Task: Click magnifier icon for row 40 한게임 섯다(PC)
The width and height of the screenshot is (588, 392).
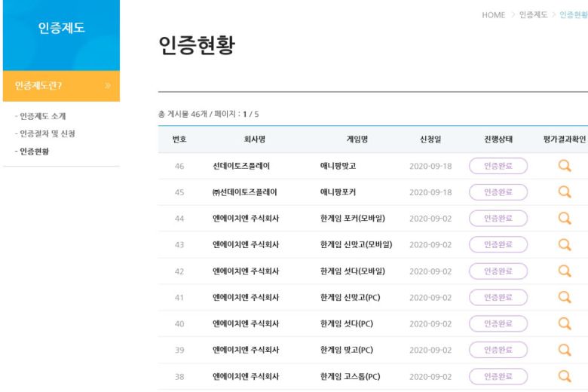Action: coord(565,323)
